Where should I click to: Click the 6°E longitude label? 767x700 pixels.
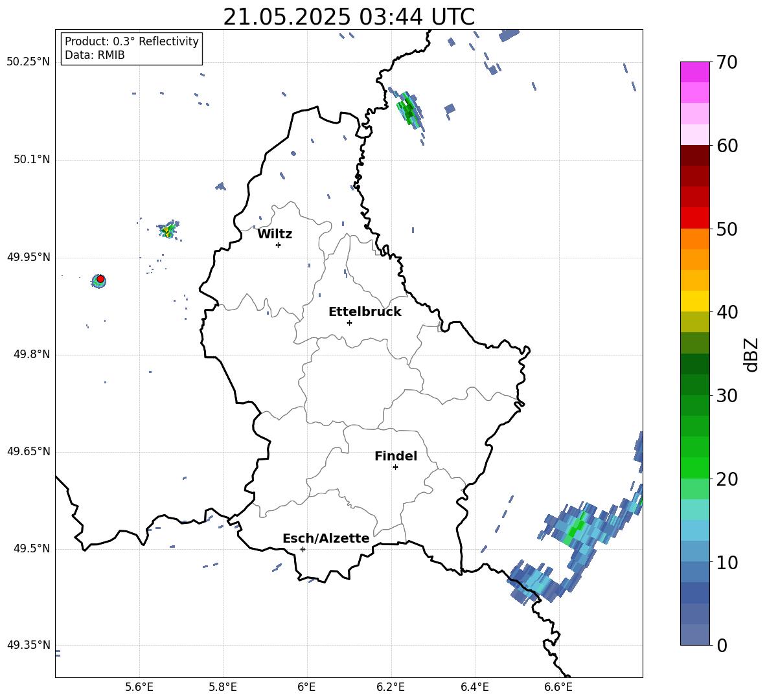coord(306,687)
